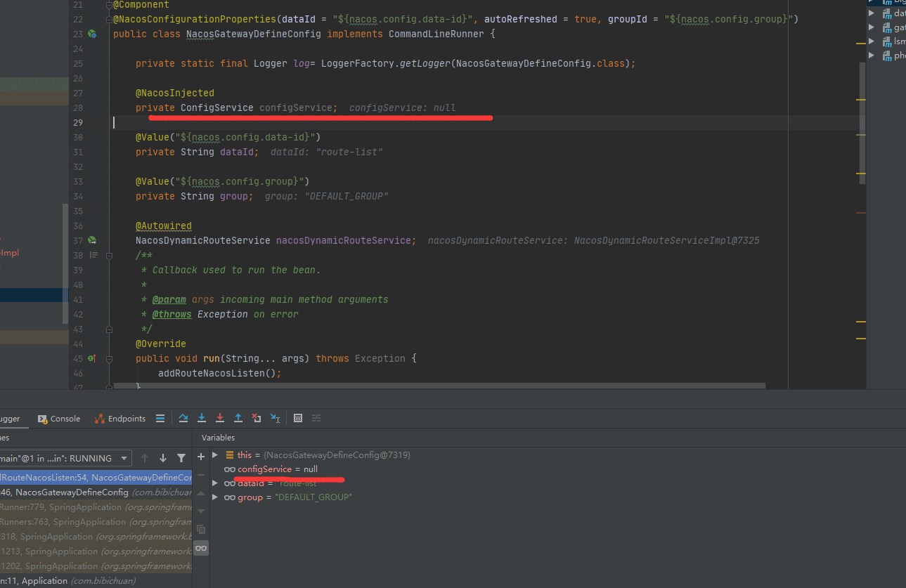906x588 pixels.
Task: Open the Evaluate Expression calculator icon
Action: click(298, 418)
